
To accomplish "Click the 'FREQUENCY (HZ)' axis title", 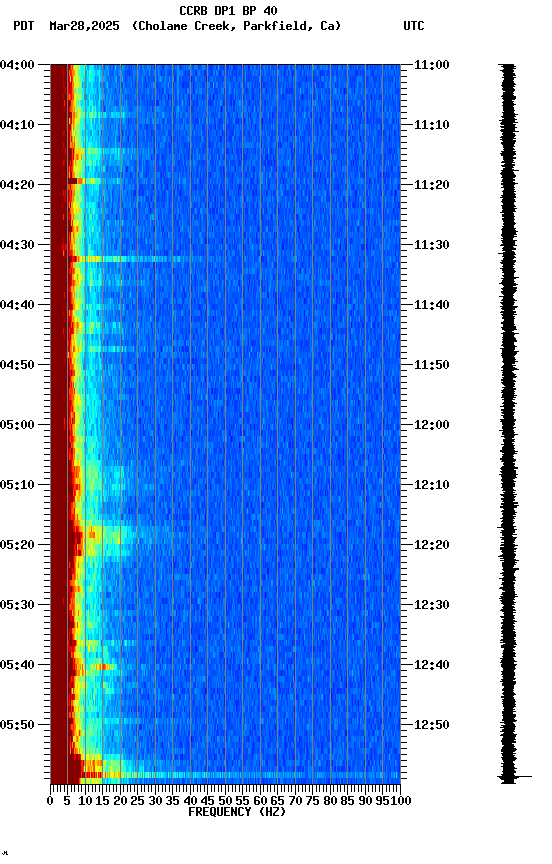I will point(237,812).
